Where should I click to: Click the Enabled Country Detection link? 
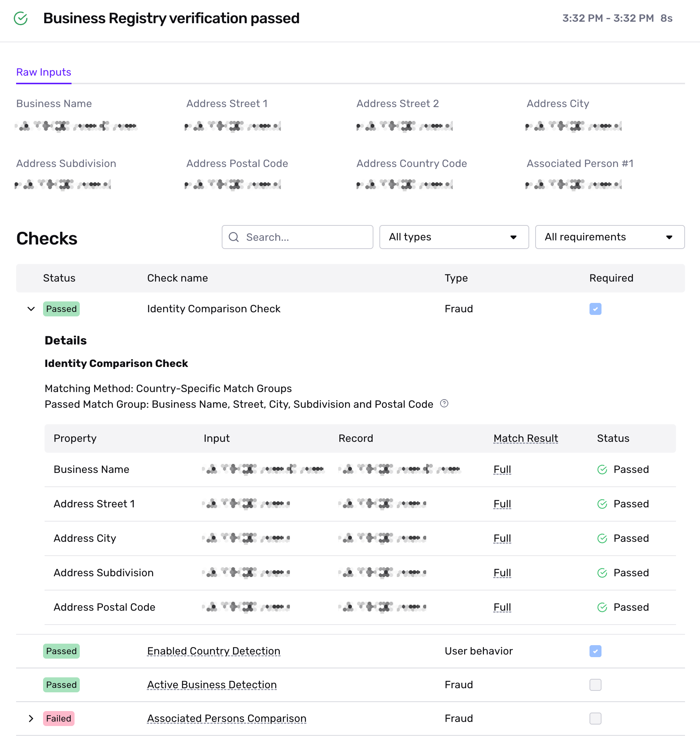coord(213,651)
